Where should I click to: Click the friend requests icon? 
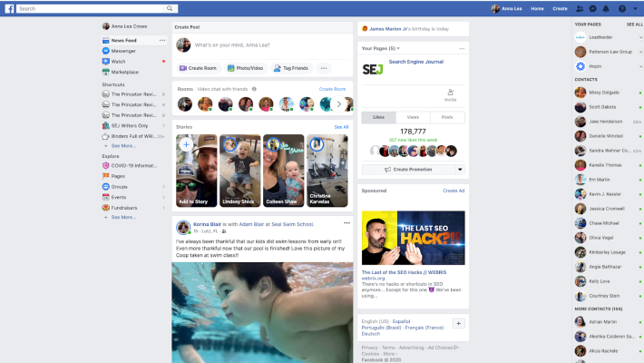tap(580, 8)
